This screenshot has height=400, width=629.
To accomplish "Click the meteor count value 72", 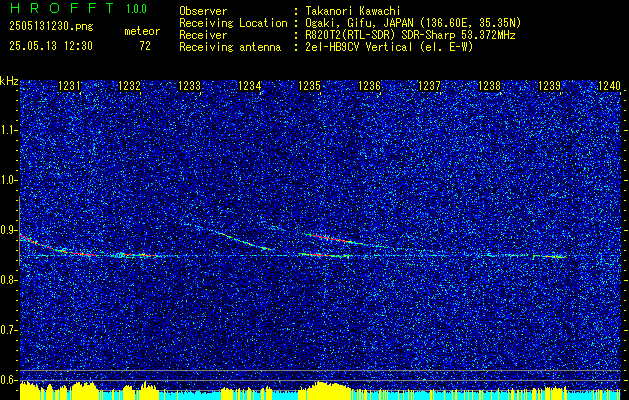I will (145, 46).
